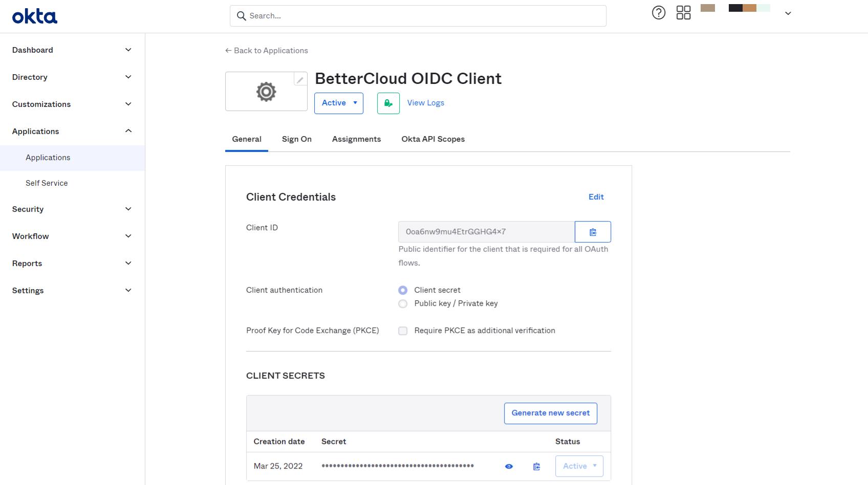
Task: Click the green sign-on policy lock icon
Action: coord(387,103)
